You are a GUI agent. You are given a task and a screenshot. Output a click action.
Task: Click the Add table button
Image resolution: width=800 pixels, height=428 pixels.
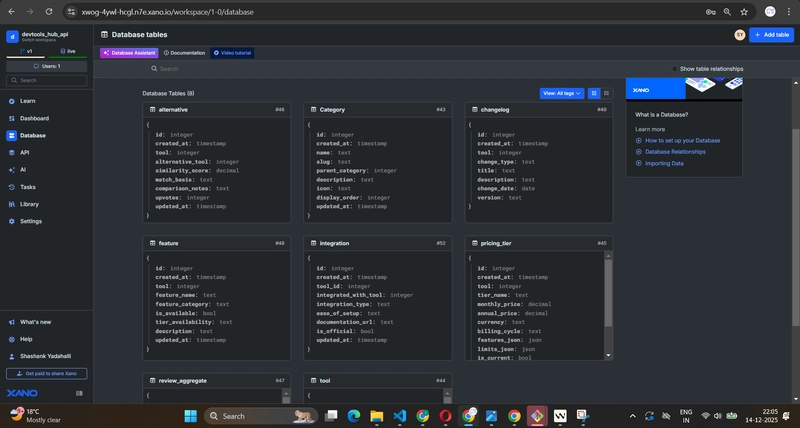(771, 34)
